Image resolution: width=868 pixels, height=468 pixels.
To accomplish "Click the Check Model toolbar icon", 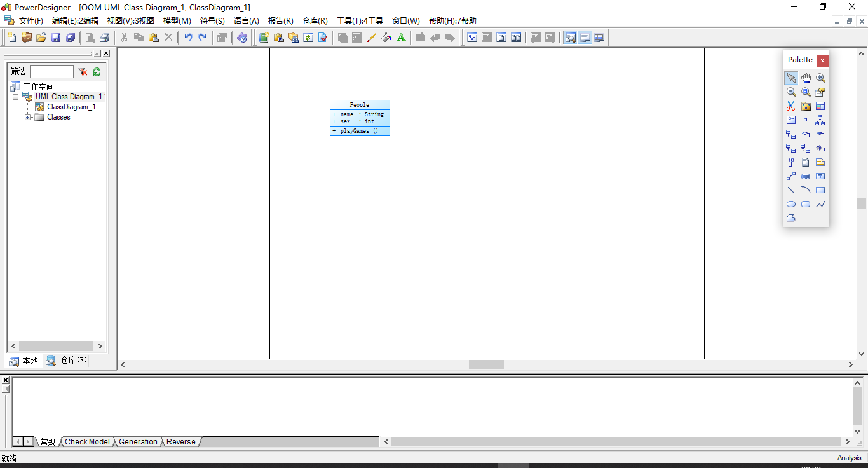I will pos(323,38).
